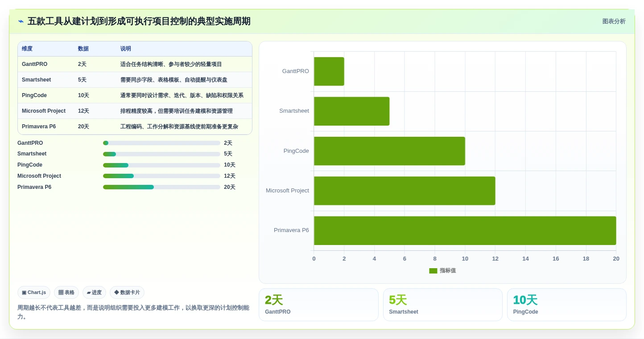Click the Microsoft Project bar in the chart
This screenshot has width=644, height=339.
coord(405,191)
